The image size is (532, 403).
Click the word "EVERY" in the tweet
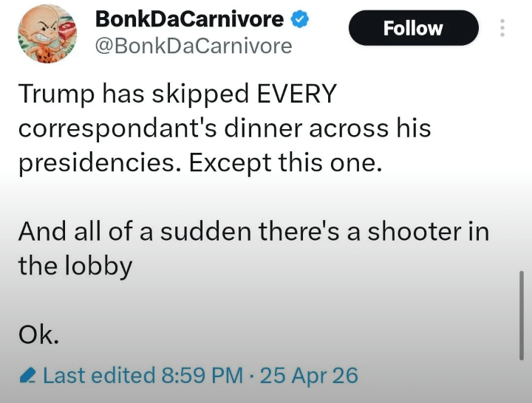tap(296, 94)
